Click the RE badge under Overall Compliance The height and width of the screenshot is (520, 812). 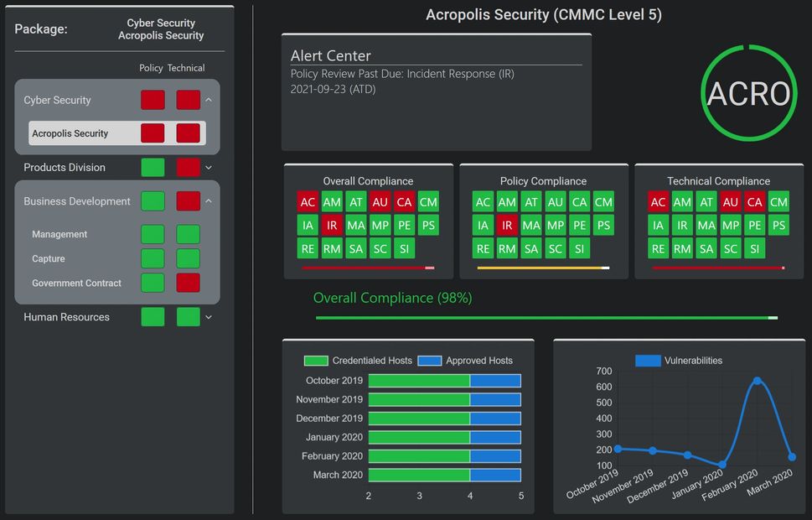(x=308, y=248)
